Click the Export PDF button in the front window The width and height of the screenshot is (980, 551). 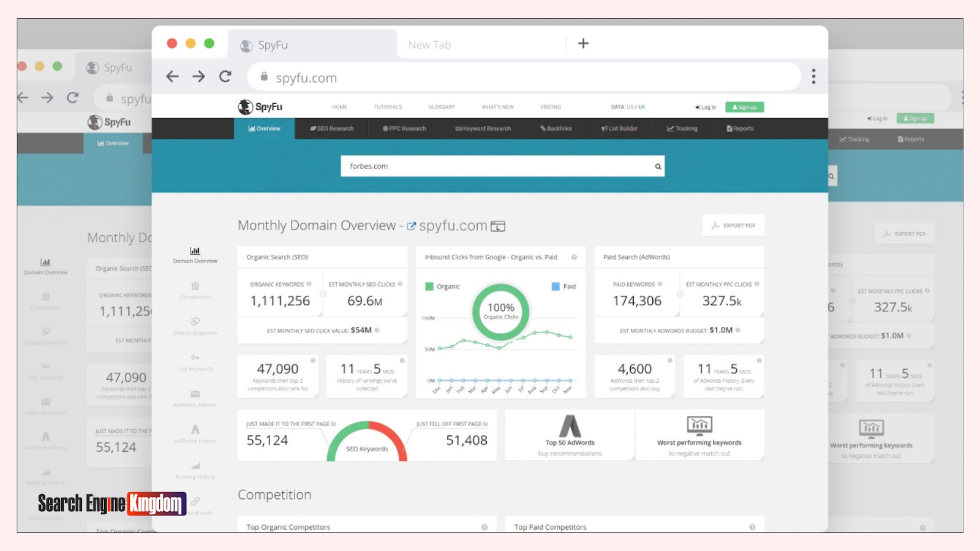click(x=733, y=225)
